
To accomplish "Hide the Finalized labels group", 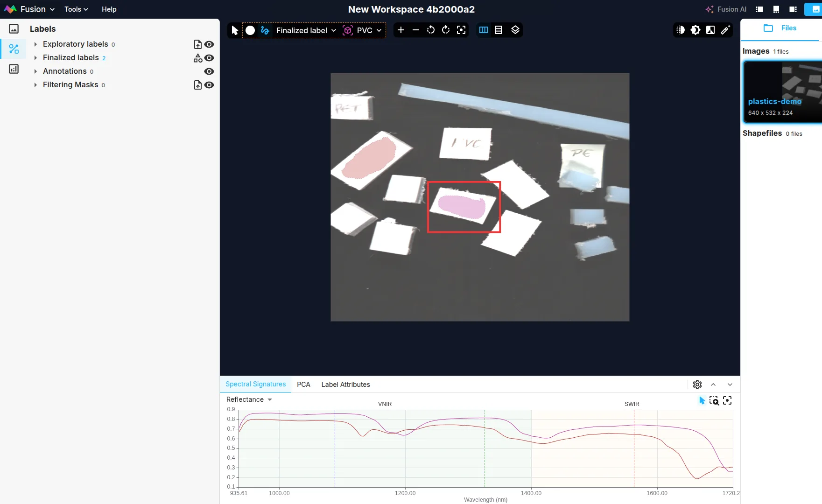I will [x=210, y=58].
